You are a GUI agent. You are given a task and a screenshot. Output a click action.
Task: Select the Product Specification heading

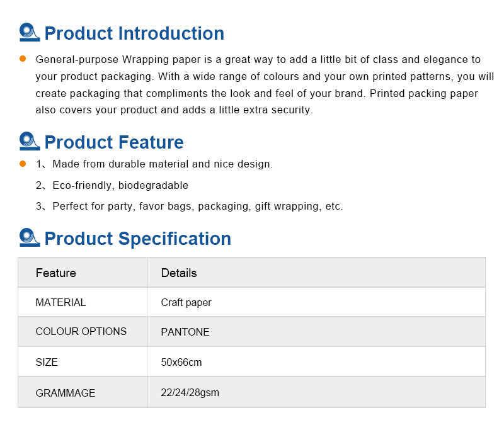coord(138,239)
